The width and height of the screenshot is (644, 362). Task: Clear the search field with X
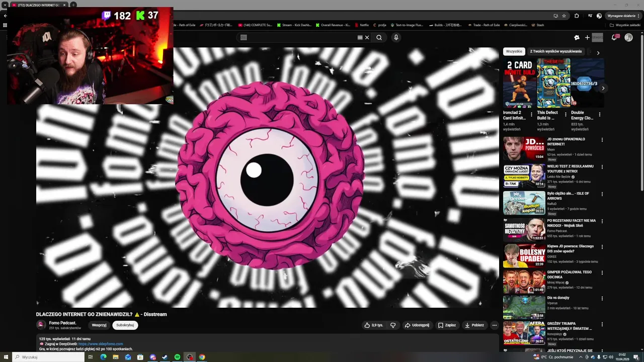pyautogui.click(x=367, y=37)
